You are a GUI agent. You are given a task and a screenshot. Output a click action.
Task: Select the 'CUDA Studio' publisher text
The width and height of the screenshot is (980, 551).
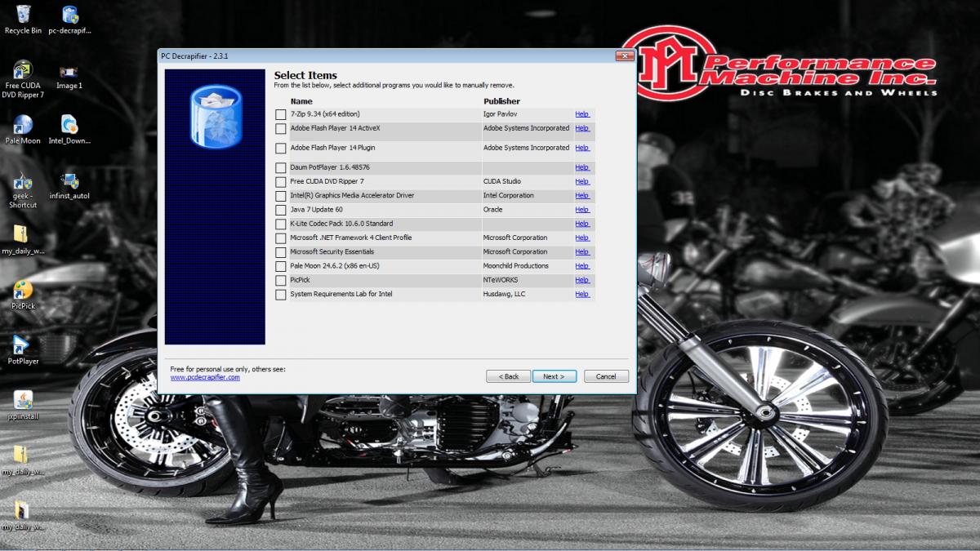[501, 181]
